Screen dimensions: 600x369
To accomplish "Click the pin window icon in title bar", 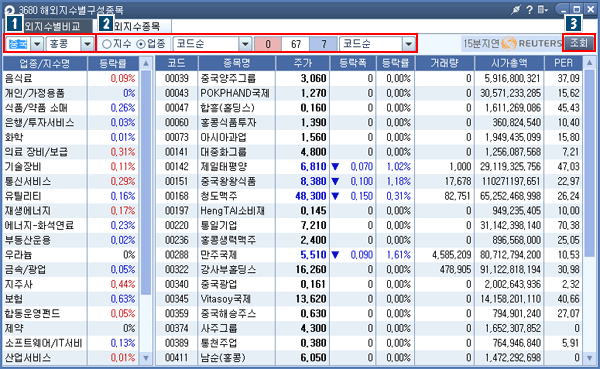I will (x=515, y=10).
